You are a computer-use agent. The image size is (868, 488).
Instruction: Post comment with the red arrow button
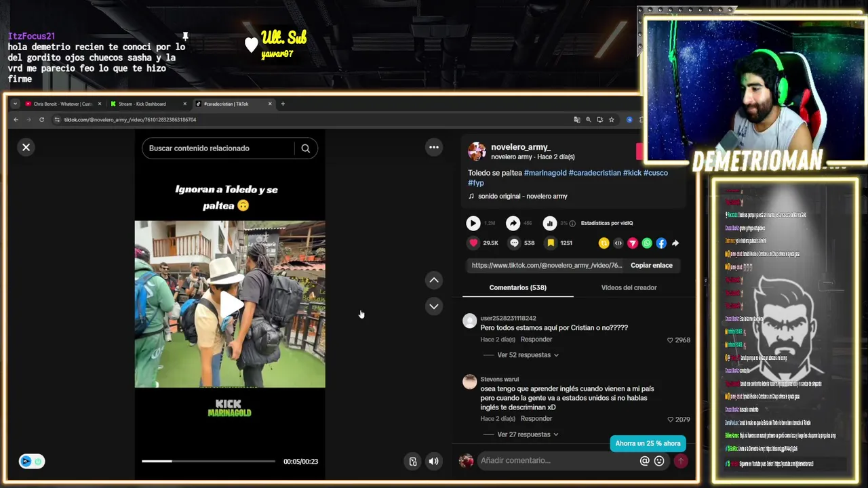click(680, 461)
